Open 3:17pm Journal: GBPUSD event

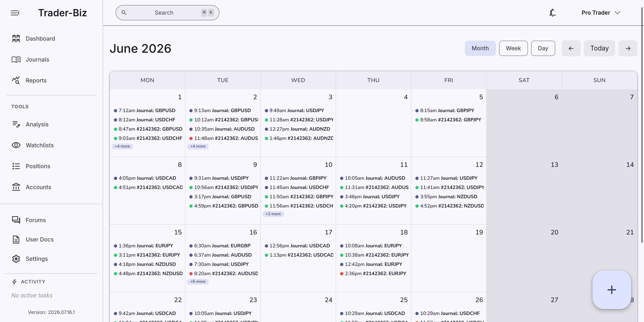[x=223, y=196]
